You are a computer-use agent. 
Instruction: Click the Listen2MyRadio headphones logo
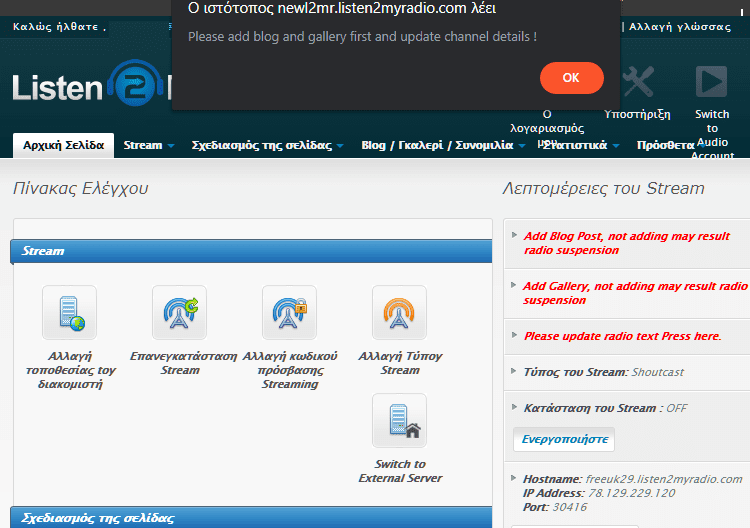click(x=135, y=84)
